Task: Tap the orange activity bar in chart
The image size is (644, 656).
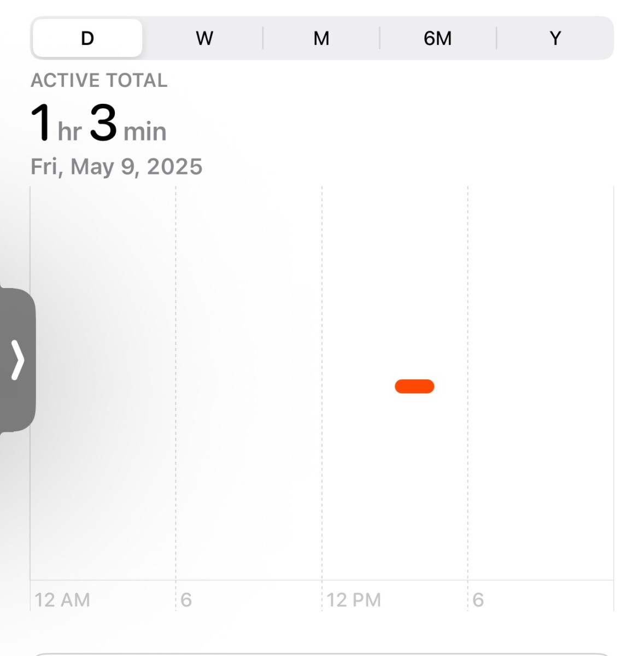Action: tap(414, 386)
